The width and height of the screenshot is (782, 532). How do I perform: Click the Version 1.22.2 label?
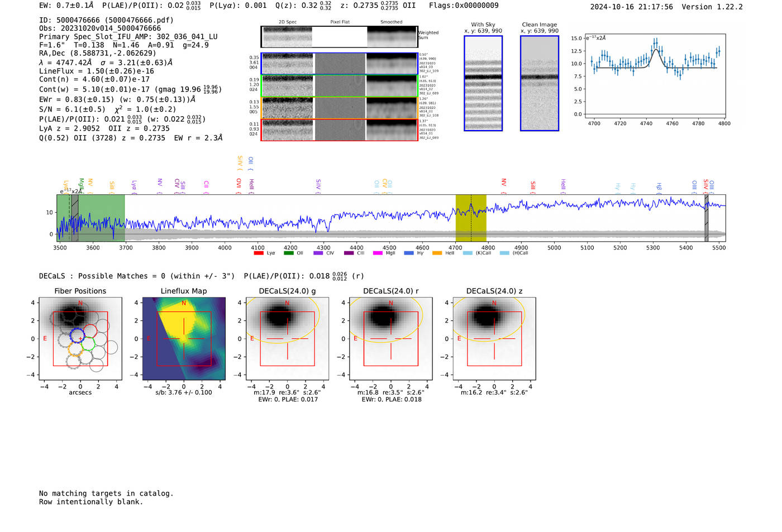pos(712,7)
